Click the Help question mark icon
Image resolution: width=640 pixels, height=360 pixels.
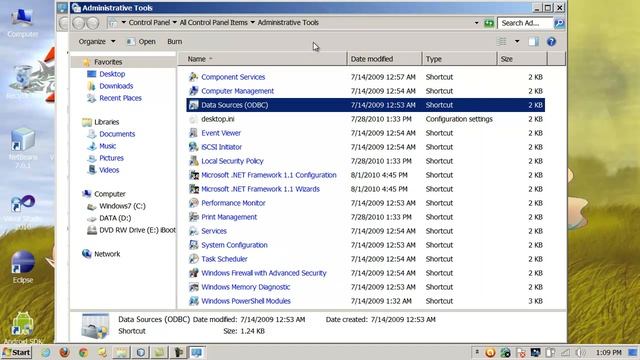tap(551, 41)
